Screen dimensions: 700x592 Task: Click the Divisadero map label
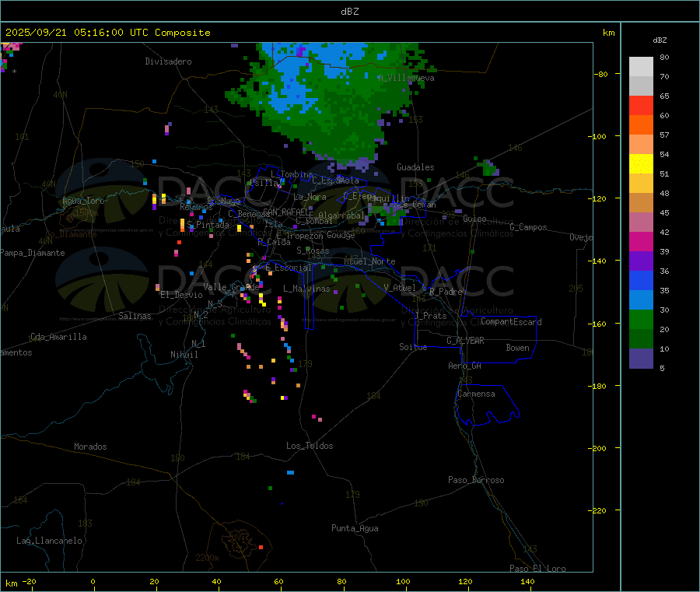(168, 61)
